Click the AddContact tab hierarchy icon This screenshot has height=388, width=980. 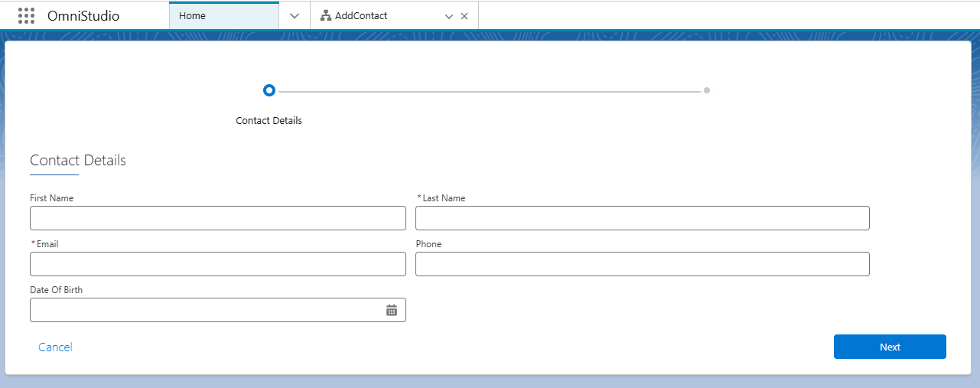[x=325, y=16]
